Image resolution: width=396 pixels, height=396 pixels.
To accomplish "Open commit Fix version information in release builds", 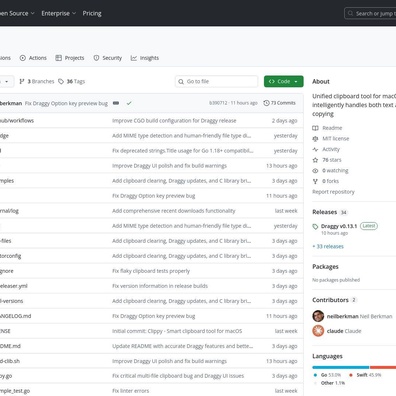I will [x=160, y=286].
